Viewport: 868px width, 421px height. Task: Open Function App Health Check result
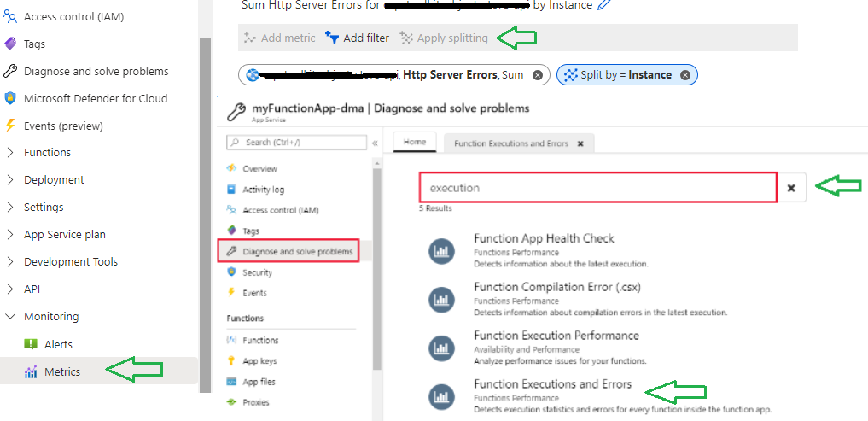coord(544,239)
